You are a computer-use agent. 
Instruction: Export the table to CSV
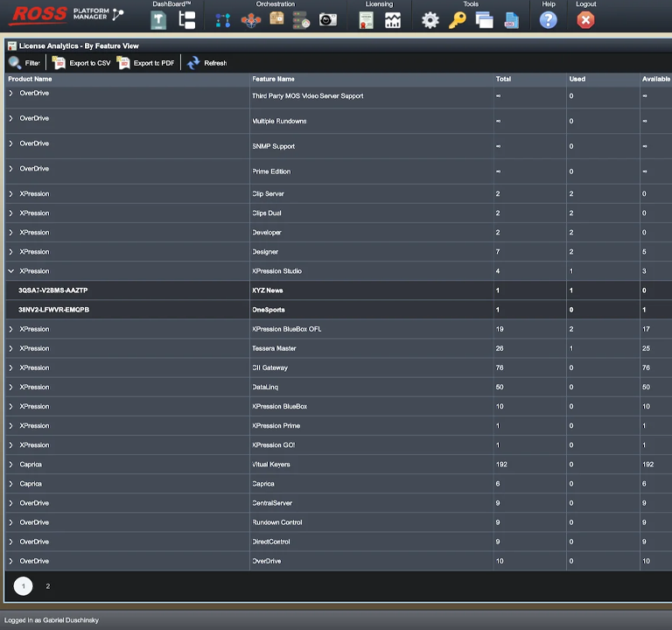[81, 63]
